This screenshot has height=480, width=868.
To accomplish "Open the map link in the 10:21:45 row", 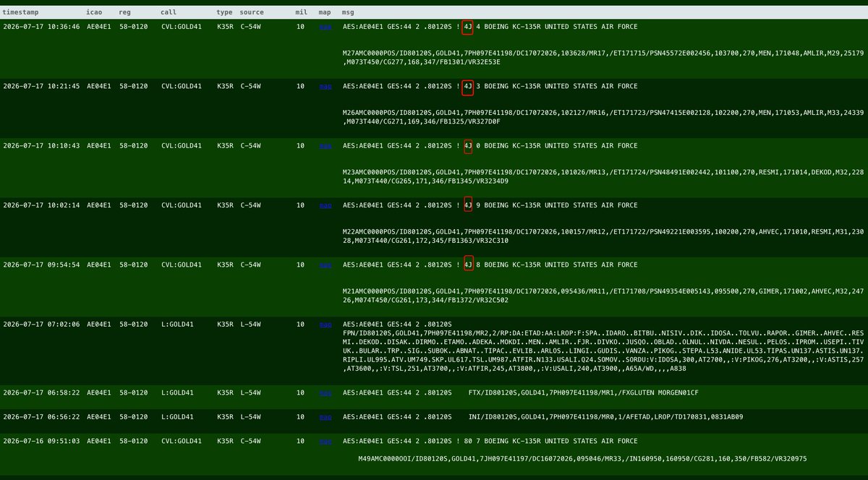I will coord(325,86).
